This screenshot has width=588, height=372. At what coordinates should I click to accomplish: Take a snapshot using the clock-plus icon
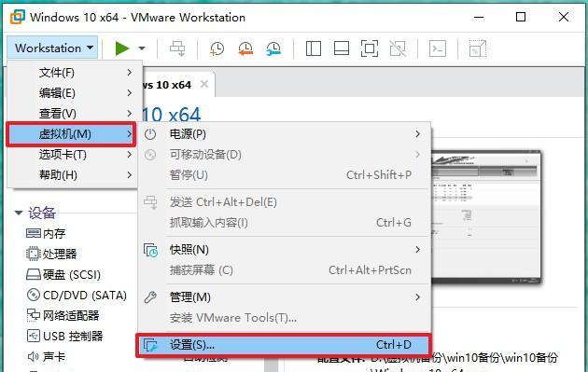pyautogui.click(x=217, y=48)
